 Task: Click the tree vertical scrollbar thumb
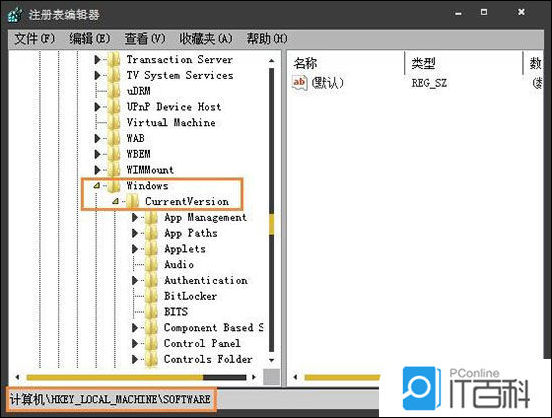tap(271, 224)
